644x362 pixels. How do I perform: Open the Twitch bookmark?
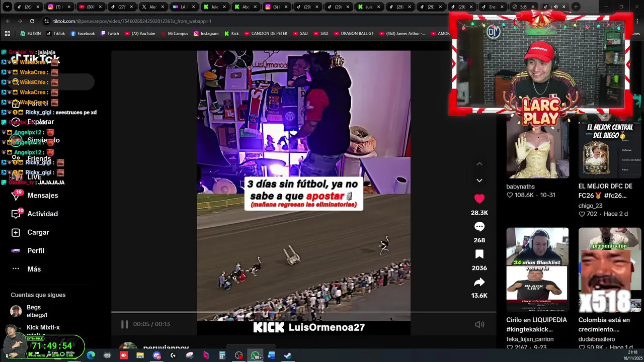click(110, 34)
